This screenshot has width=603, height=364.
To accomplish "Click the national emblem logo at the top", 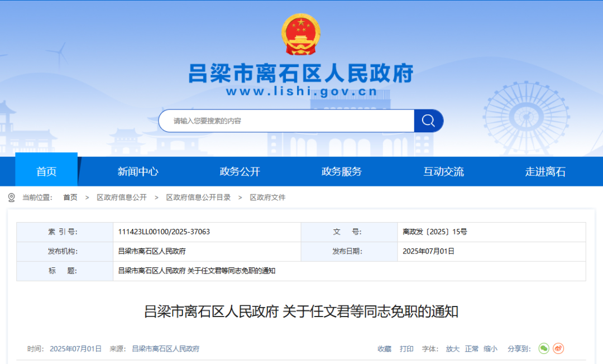I will 301,35.
